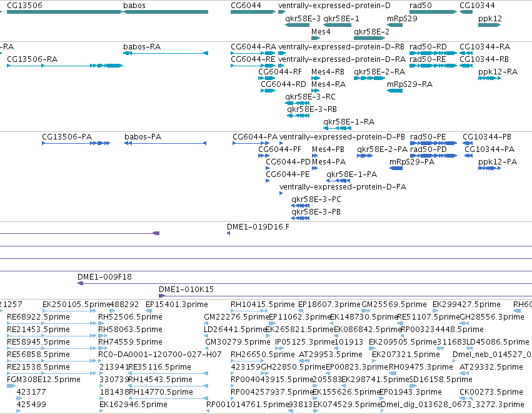Select transcript mRpS29-RA
This screenshot has width=532, height=414.
(x=394, y=91)
